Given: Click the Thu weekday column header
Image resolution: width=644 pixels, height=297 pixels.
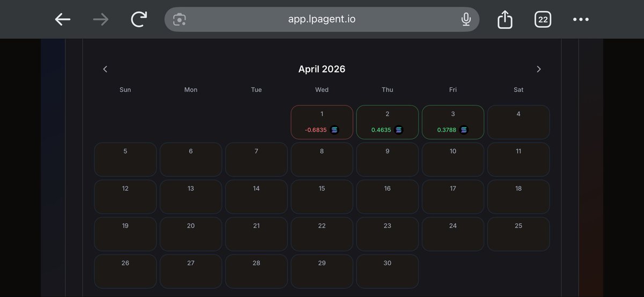Looking at the screenshot, I should 387,90.
